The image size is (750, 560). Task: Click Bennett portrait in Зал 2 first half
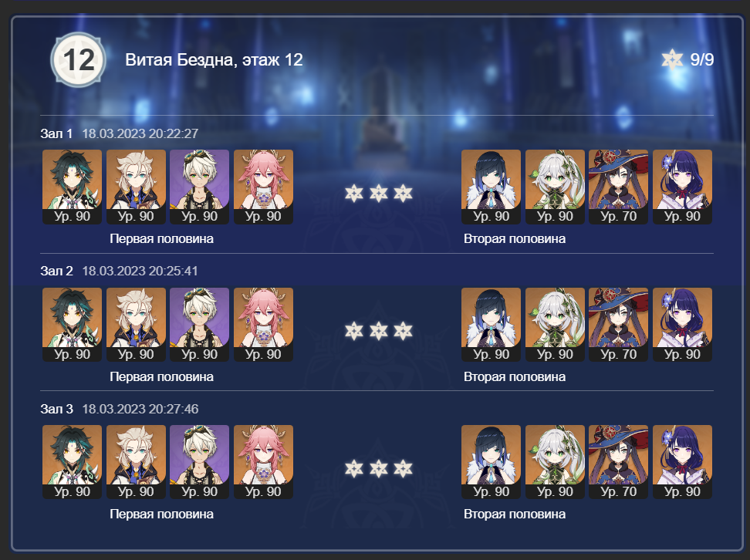click(199, 325)
